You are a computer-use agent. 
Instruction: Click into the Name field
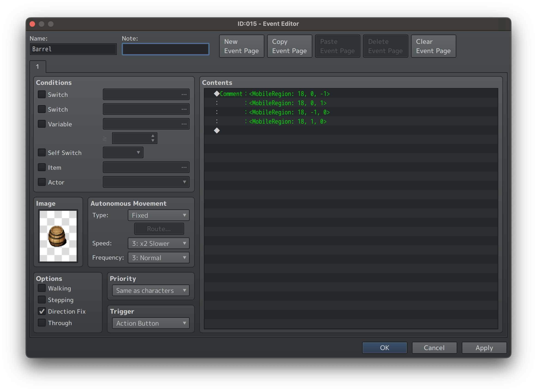coord(73,49)
